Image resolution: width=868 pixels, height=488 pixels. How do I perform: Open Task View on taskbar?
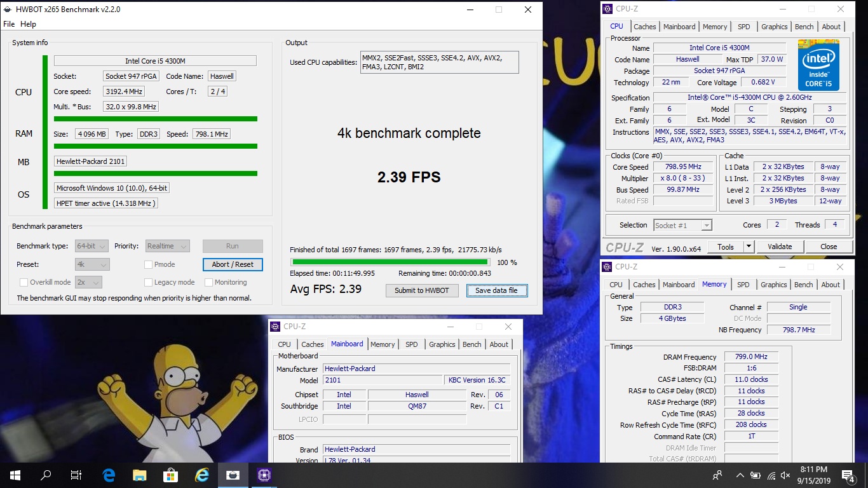pyautogui.click(x=76, y=475)
